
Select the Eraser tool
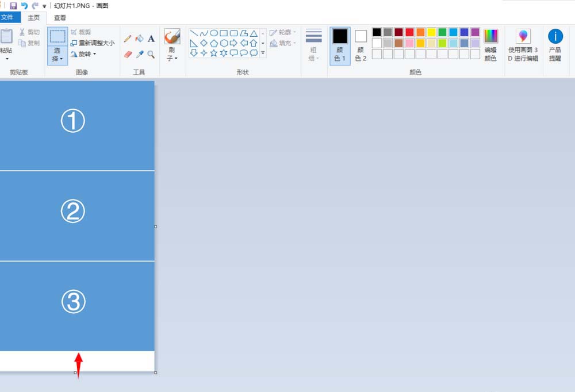(128, 54)
